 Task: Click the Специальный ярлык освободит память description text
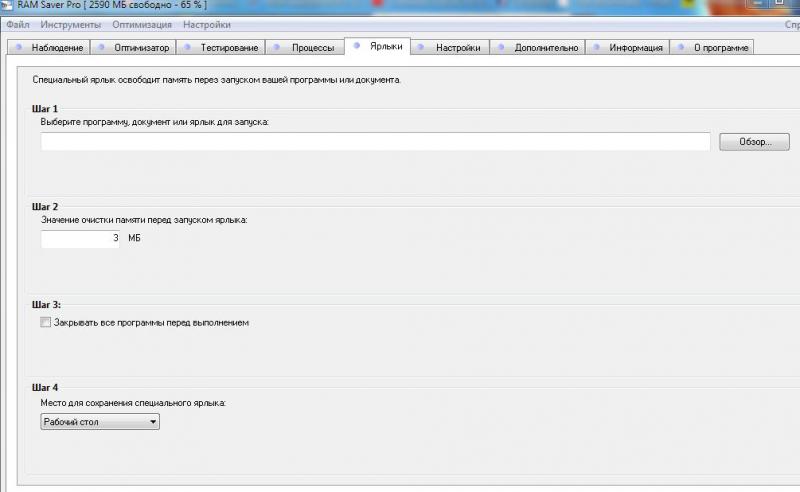216,80
